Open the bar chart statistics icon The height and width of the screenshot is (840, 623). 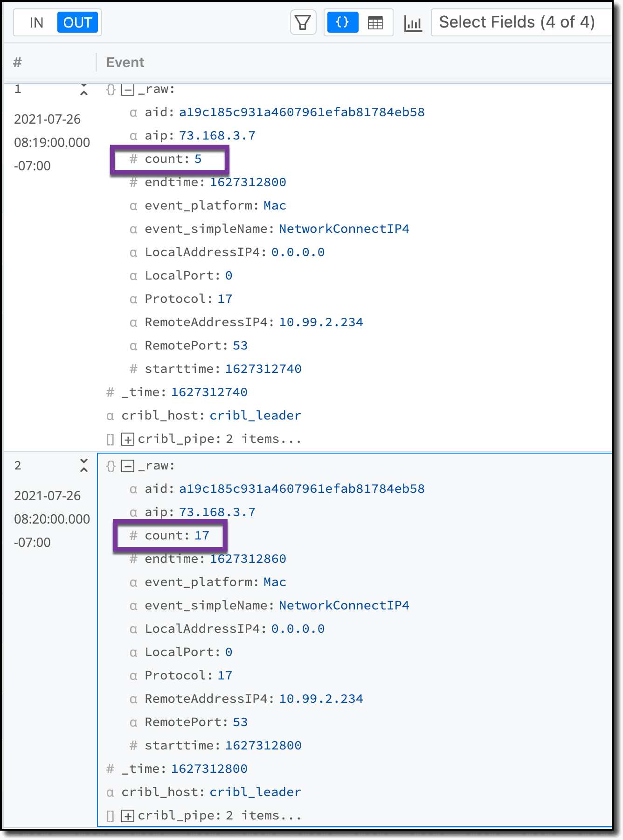(413, 23)
